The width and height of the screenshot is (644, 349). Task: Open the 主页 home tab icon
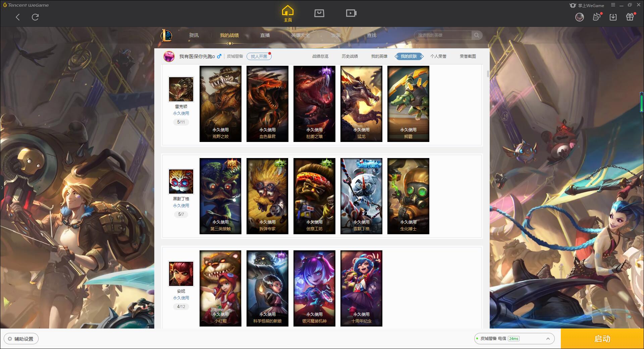[288, 13]
